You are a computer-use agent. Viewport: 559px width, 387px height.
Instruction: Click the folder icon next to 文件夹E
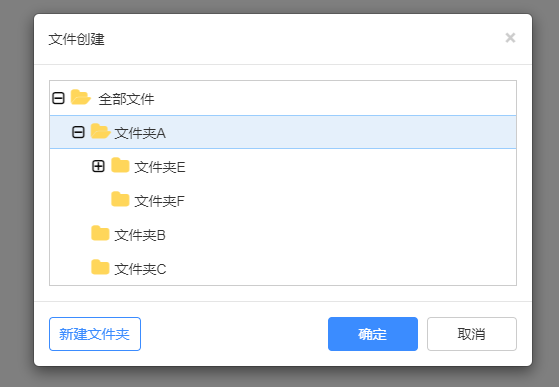[x=120, y=166]
